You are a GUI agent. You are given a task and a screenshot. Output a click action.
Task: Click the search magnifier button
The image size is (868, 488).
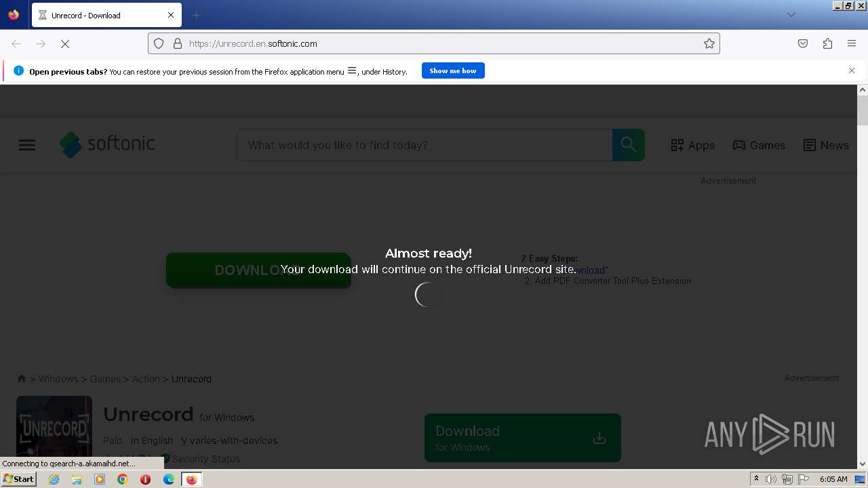coord(629,145)
